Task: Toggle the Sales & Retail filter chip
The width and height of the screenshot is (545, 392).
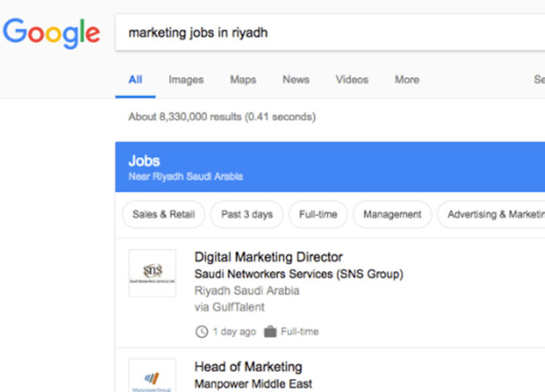Action: 163,215
